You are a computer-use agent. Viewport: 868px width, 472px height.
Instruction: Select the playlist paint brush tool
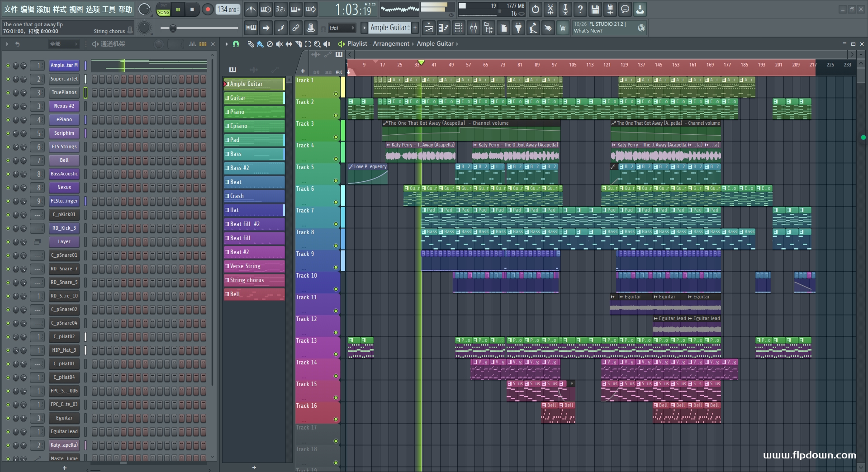click(x=260, y=44)
